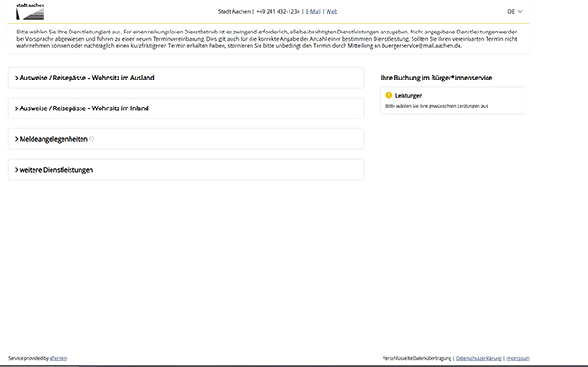Click the 'Ihre Buchung im Bürger*innenservice' heading
Viewport: 588px width, 367px height.
pos(436,79)
